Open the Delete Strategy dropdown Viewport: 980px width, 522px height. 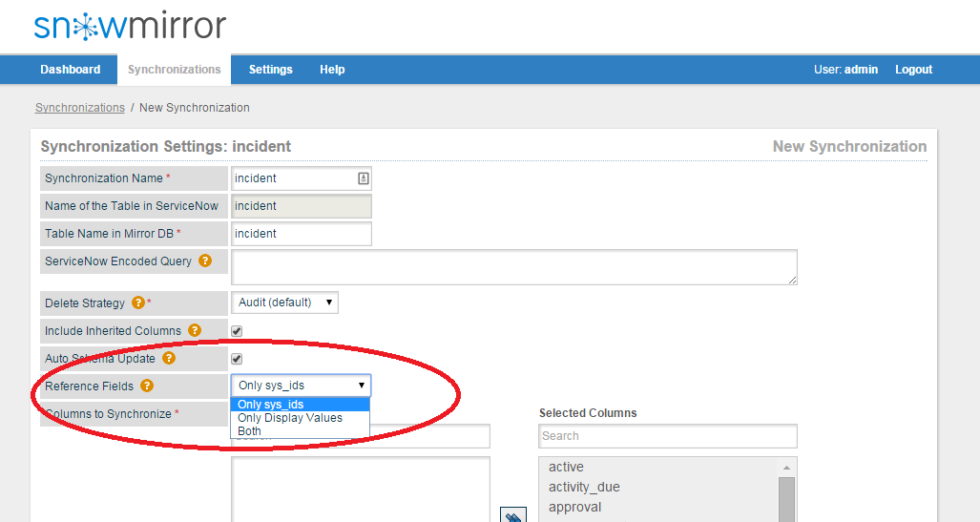coord(284,303)
